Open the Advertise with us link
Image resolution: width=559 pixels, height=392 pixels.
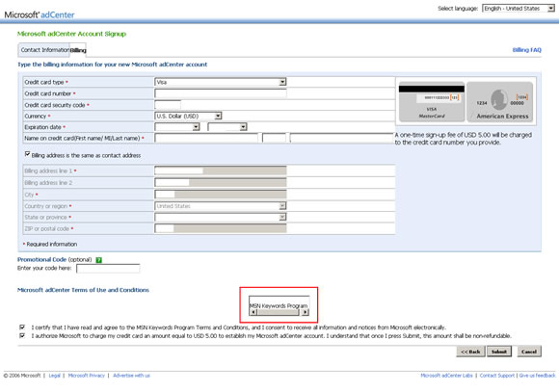(x=131, y=376)
